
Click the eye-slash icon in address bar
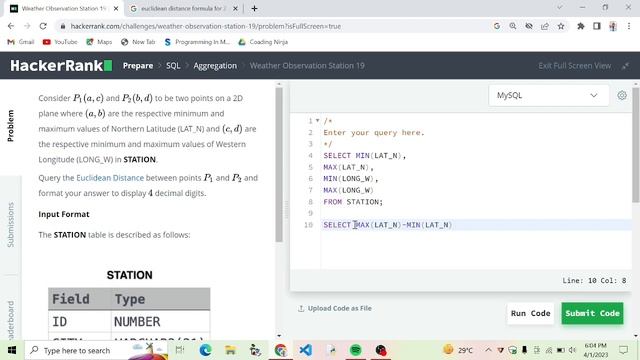pos(529,26)
